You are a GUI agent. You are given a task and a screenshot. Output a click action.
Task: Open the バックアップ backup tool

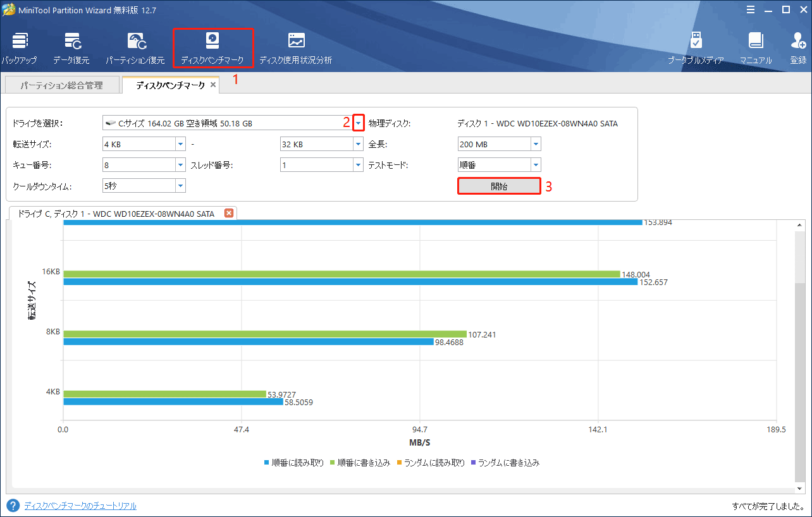tap(19, 49)
